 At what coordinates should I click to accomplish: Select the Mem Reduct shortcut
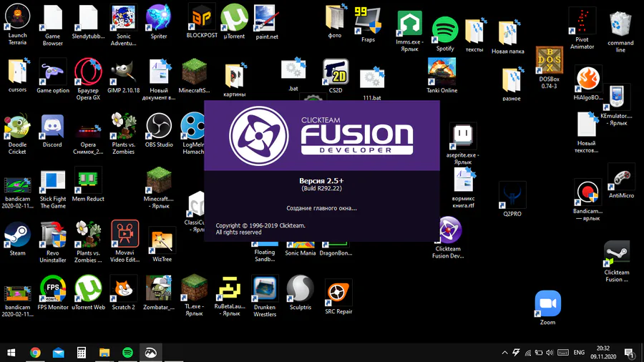pyautogui.click(x=88, y=180)
